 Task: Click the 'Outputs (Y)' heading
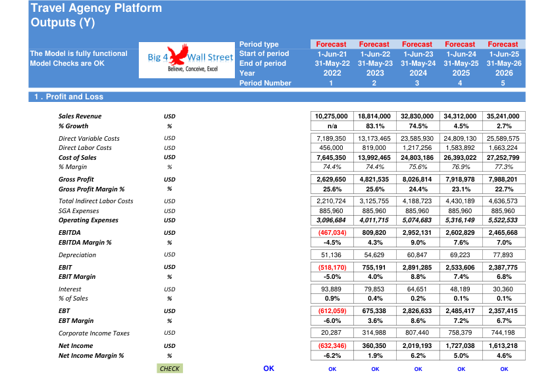coord(63,22)
